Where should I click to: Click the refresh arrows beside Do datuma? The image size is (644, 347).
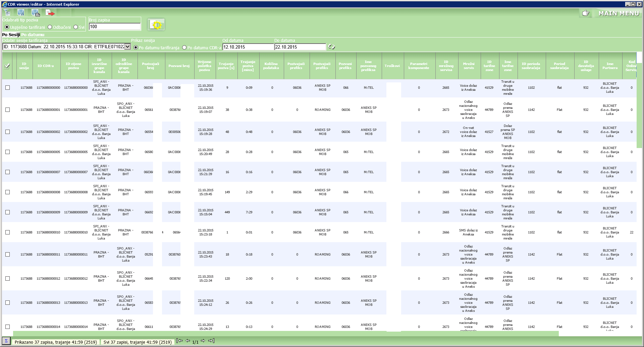(x=331, y=47)
